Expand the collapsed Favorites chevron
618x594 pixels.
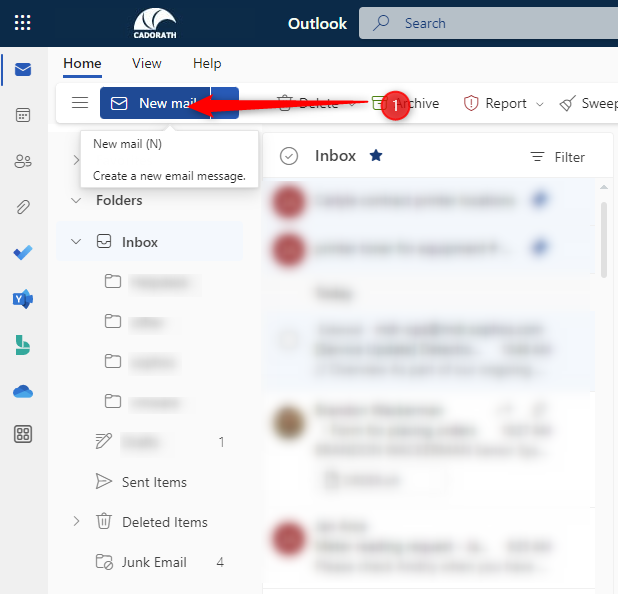point(76,160)
